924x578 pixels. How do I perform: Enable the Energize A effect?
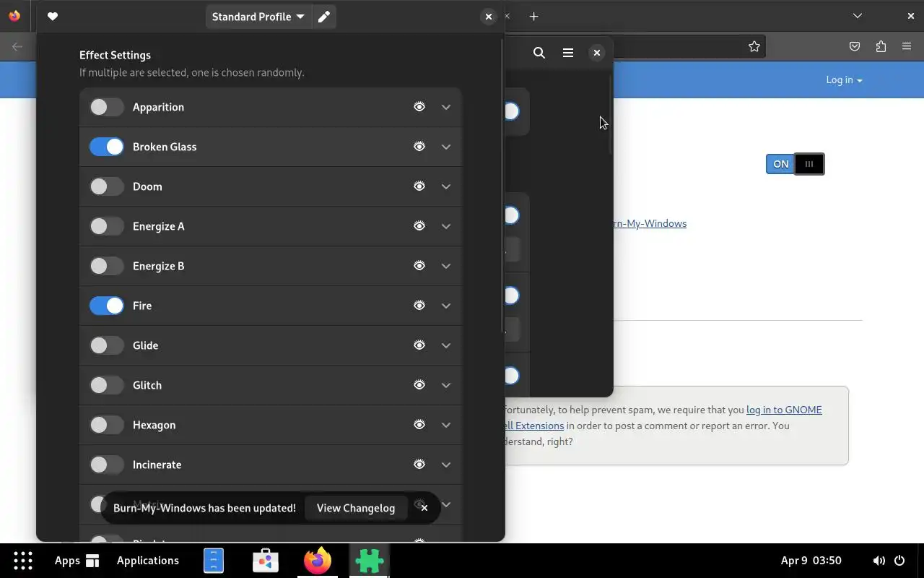(107, 226)
